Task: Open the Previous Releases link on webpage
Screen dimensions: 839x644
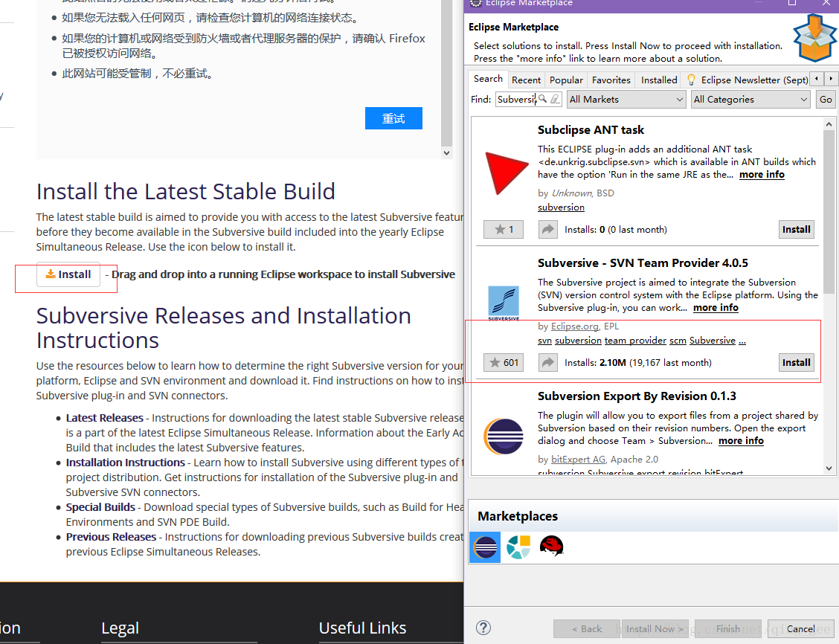Action: point(111,537)
